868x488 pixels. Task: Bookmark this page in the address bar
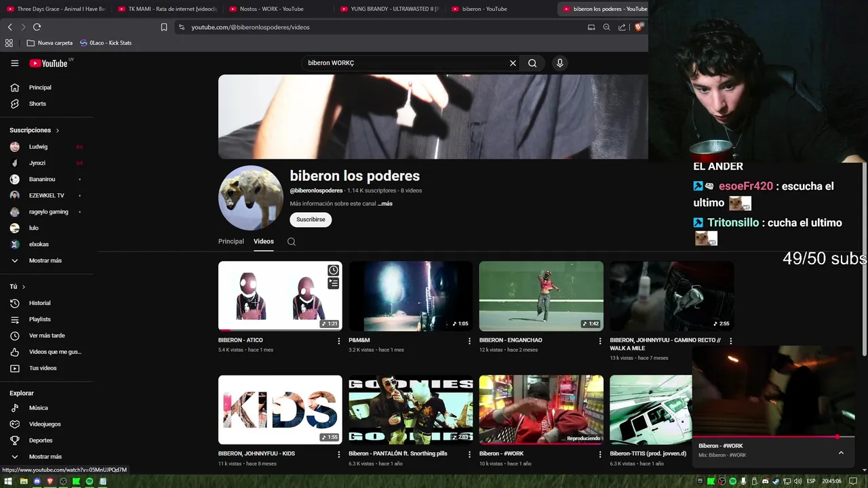pos(163,27)
